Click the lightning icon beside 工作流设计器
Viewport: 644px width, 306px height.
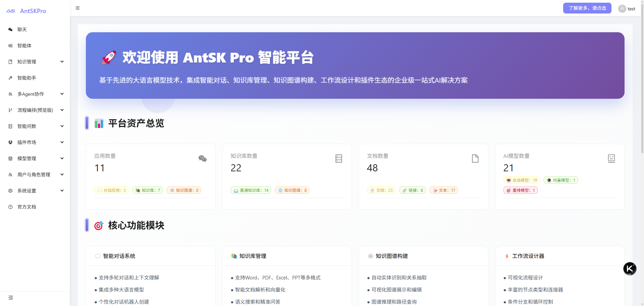pyautogui.click(x=507, y=256)
